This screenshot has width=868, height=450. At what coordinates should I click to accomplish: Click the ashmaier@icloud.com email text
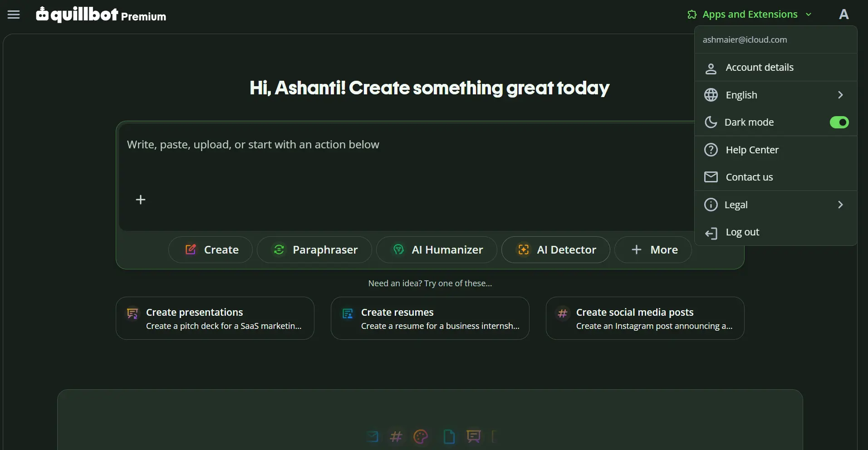(x=745, y=40)
